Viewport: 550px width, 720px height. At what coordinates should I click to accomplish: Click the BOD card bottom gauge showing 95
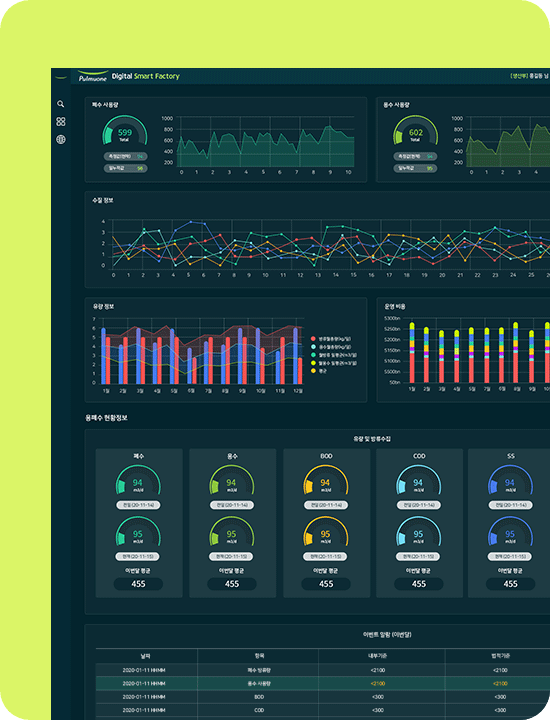(x=326, y=532)
